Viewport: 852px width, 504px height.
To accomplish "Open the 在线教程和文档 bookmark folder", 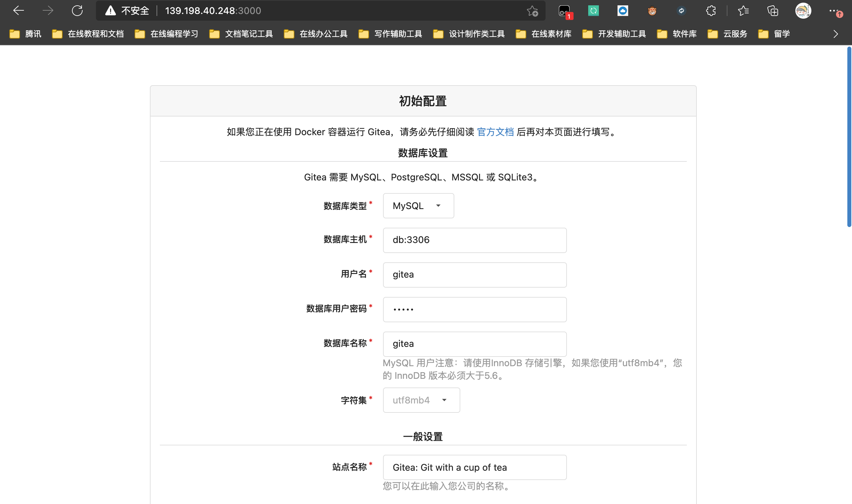I will point(88,34).
